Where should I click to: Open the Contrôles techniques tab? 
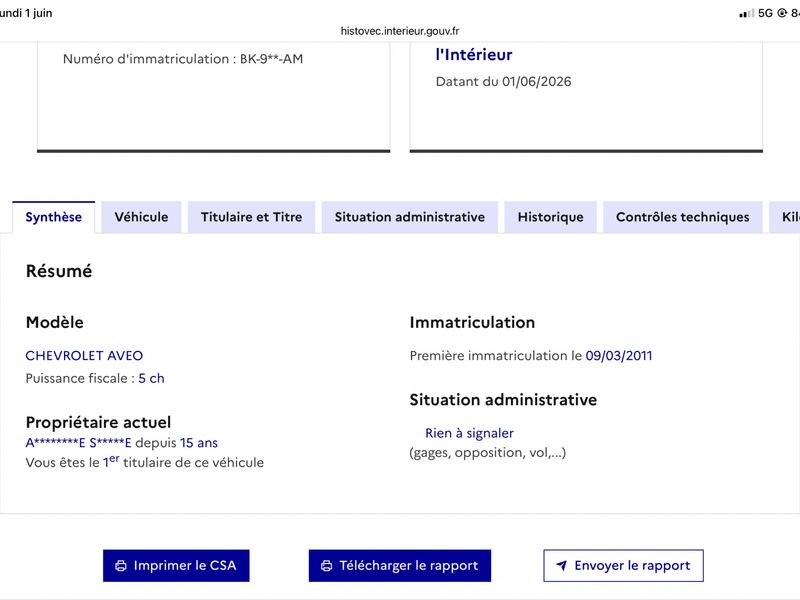coord(683,217)
